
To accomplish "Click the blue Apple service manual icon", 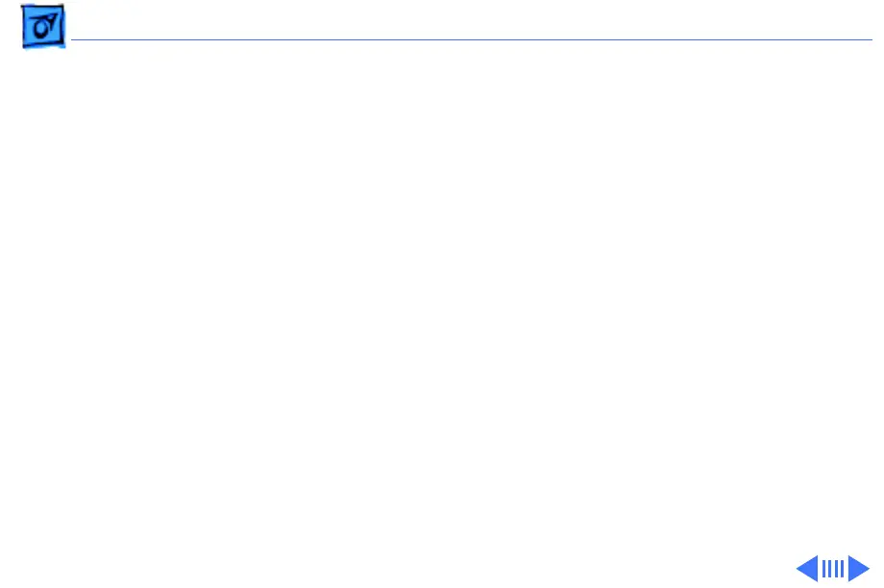I will click(43, 26).
